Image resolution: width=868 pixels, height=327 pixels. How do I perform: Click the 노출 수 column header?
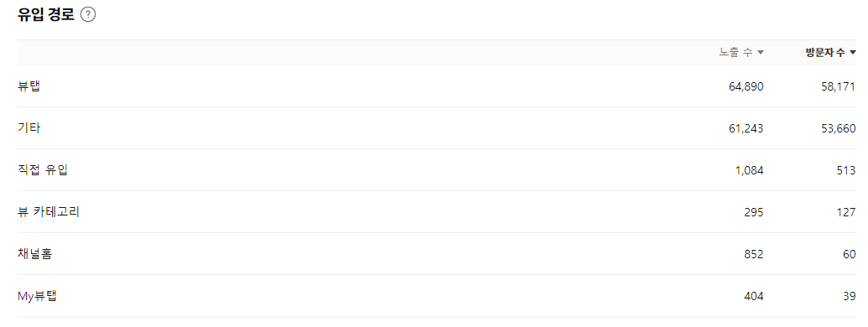pyautogui.click(x=741, y=53)
